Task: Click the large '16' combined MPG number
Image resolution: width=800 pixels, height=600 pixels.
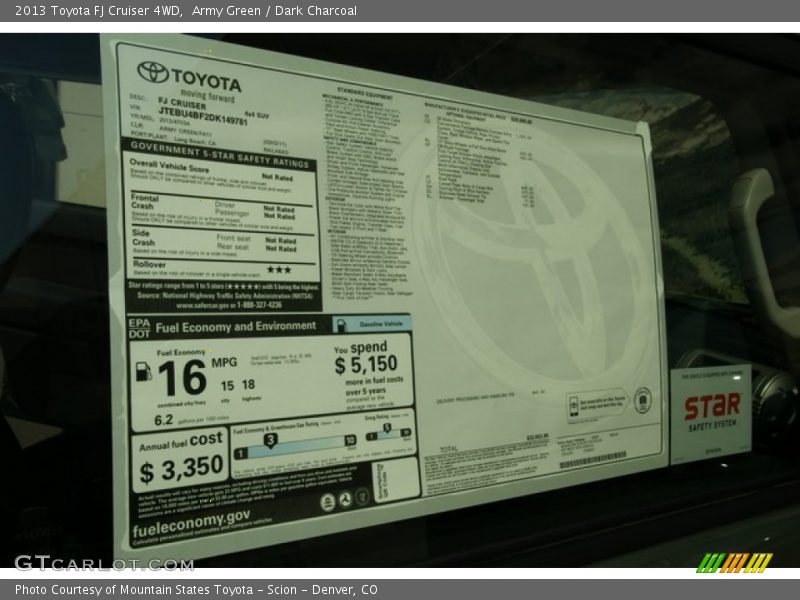Action: [183, 378]
